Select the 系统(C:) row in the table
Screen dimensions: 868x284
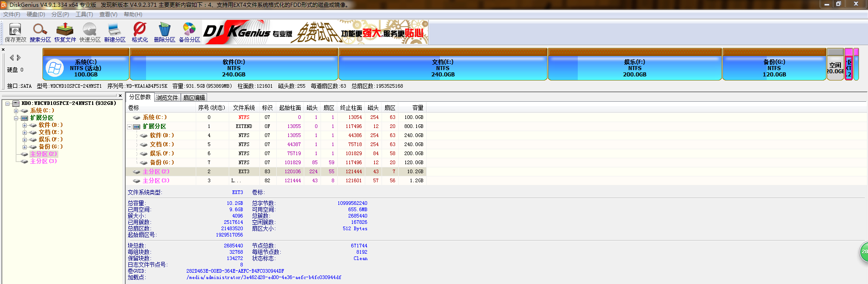click(276, 117)
